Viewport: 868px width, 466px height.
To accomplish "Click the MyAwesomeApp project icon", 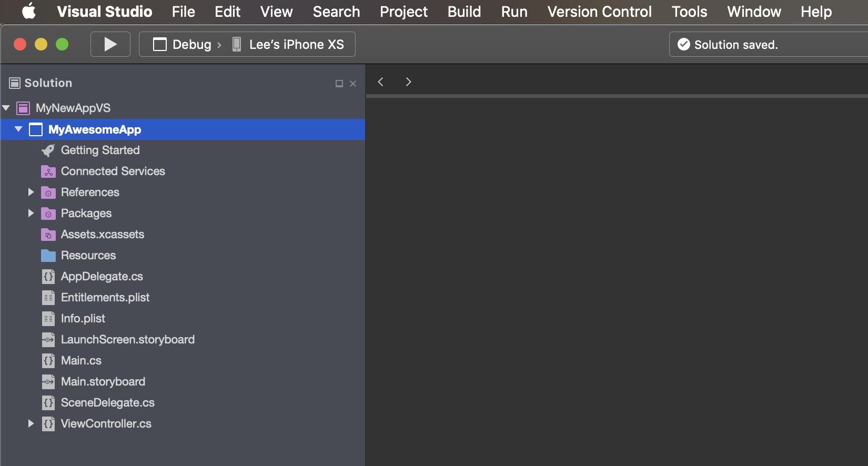I will click(36, 129).
